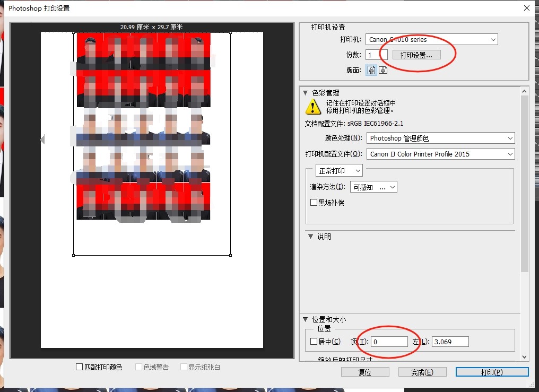The width and height of the screenshot is (539, 392).
Task: Select landscape layout orientation icon
Action: pos(383,70)
